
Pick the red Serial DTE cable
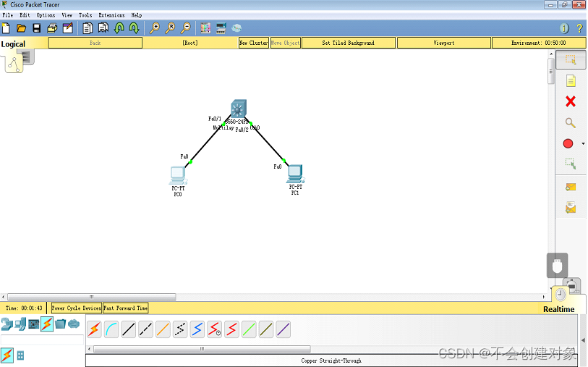click(x=231, y=329)
